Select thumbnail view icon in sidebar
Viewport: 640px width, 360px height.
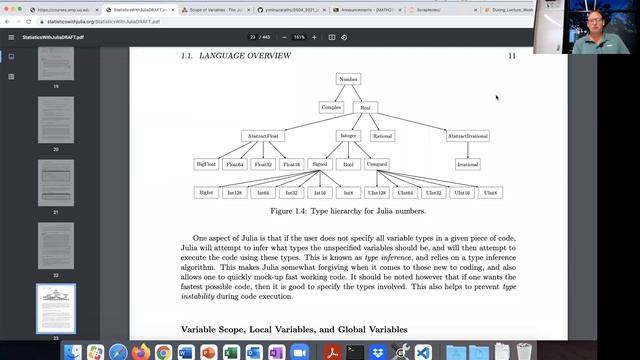coord(11,57)
